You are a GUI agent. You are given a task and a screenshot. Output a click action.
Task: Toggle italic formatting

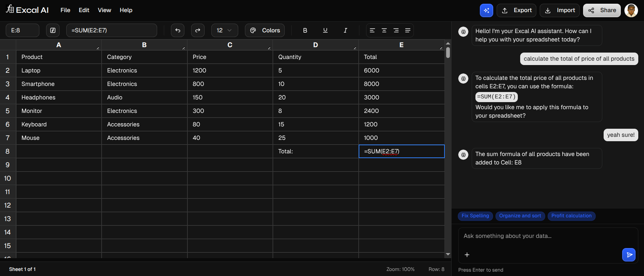[x=345, y=30]
